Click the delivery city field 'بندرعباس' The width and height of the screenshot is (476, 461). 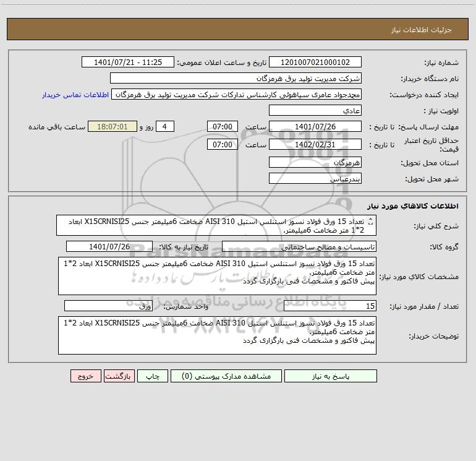pos(315,178)
